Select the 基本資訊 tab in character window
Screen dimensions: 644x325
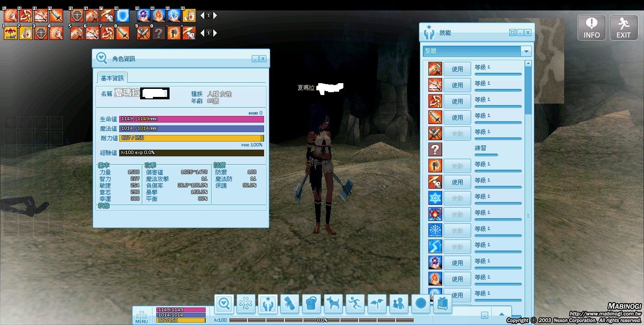(x=112, y=78)
